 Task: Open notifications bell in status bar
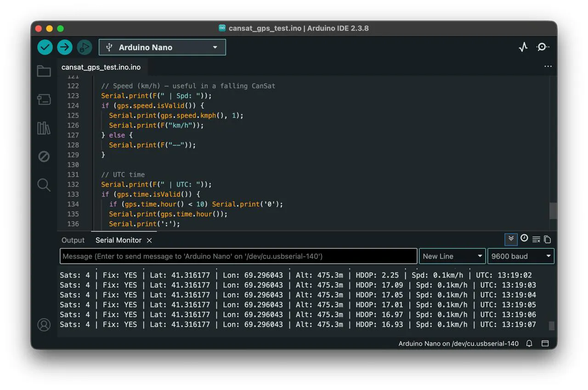pos(529,343)
